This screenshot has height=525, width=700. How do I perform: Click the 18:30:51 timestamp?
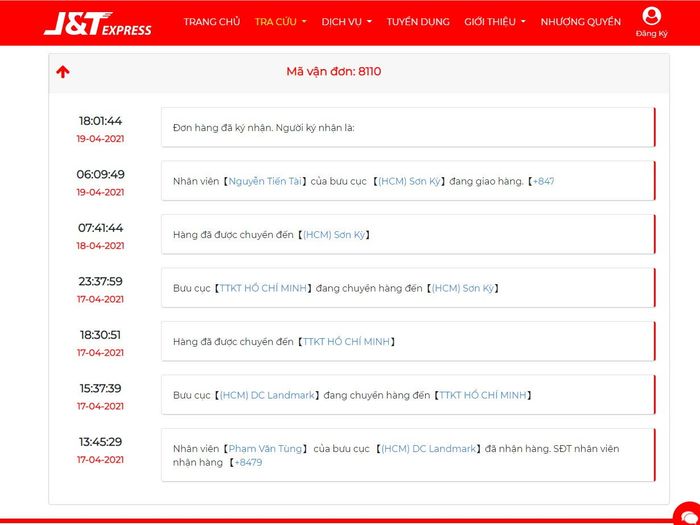100,335
